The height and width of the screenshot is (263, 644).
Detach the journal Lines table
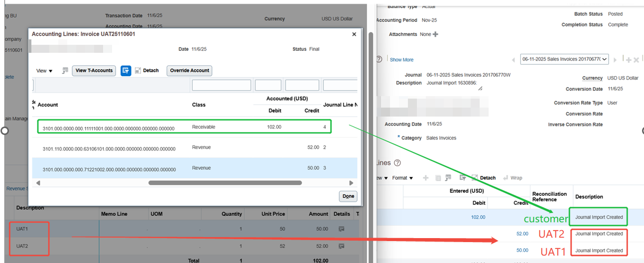pyautogui.click(x=484, y=178)
